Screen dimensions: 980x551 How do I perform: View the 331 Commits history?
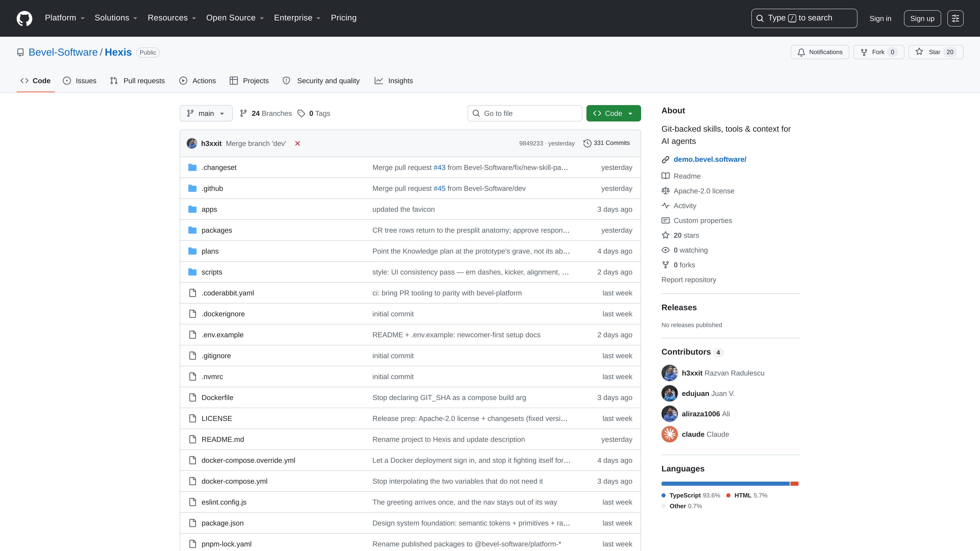pyautogui.click(x=606, y=143)
